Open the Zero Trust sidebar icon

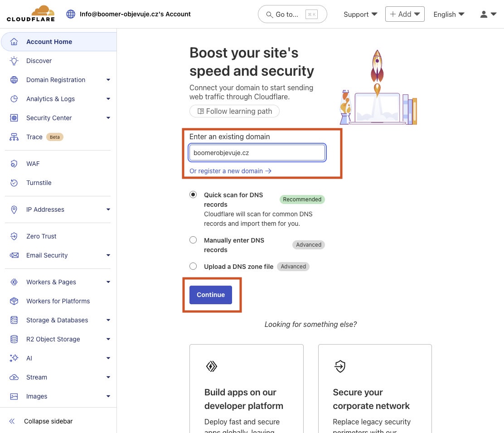[x=14, y=236]
